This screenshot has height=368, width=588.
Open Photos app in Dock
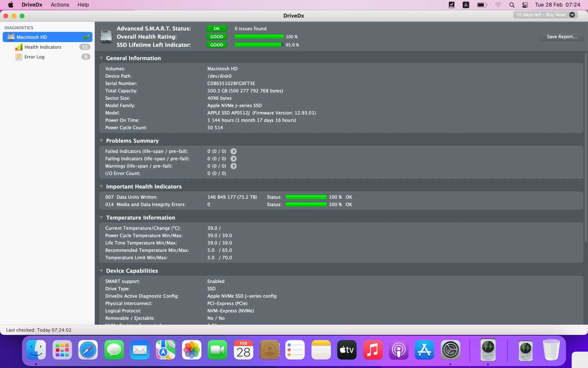pyautogui.click(x=192, y=350)
